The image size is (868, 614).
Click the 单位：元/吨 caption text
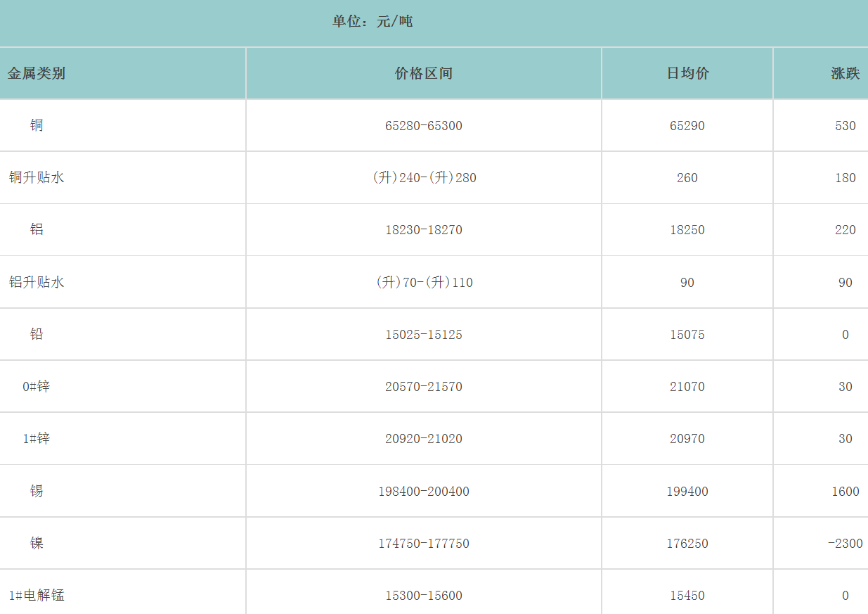pyautogui.click(x=373, y=22)
